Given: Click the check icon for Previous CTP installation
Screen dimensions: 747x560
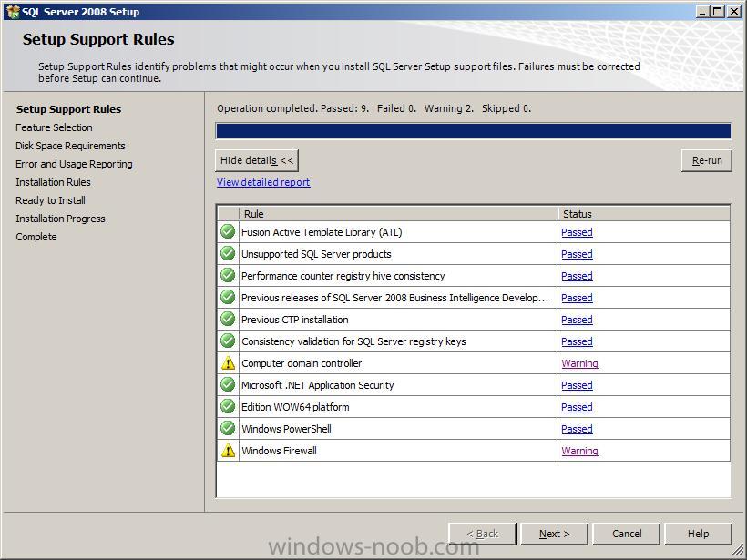Looking at the screenshot, I should (x=228, y=319).
